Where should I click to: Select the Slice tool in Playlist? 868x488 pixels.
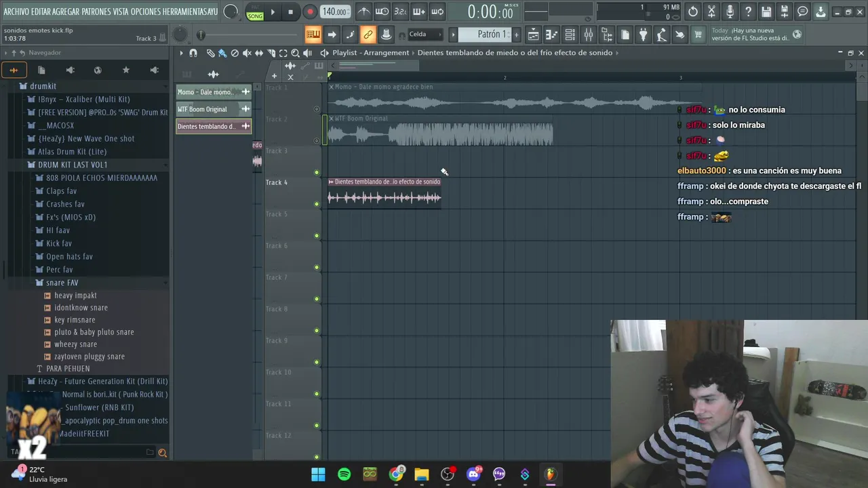[x=271, y=53]
